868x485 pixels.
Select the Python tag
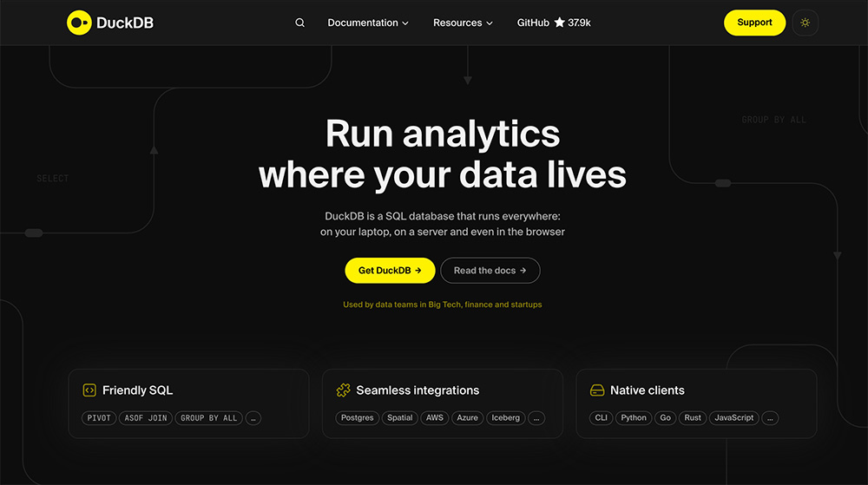(x=634, y=418)
